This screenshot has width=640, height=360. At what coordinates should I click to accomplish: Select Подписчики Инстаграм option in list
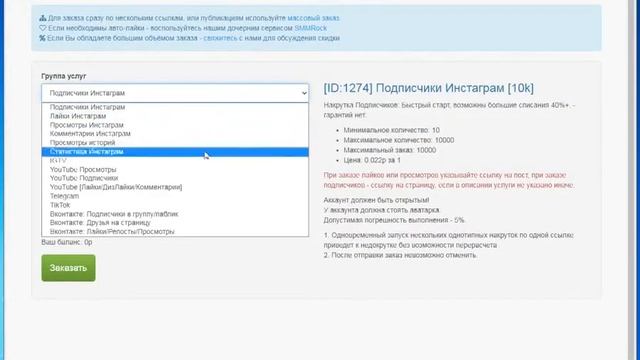[x=175, y=107]
